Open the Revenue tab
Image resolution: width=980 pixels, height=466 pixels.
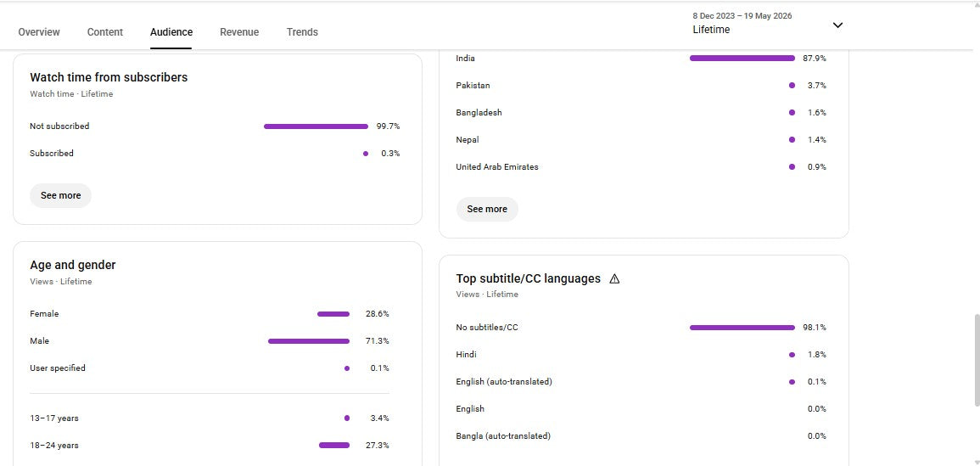point(239,32)
